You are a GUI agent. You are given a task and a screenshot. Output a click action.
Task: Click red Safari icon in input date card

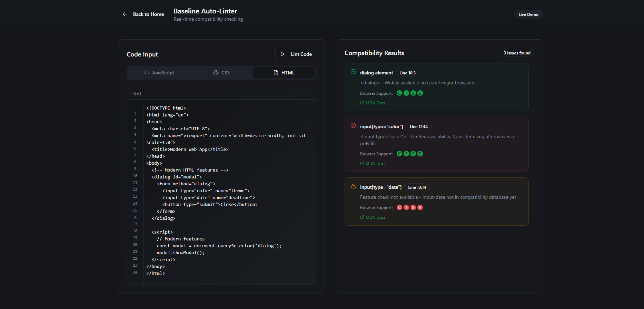[x=413, y=207]
